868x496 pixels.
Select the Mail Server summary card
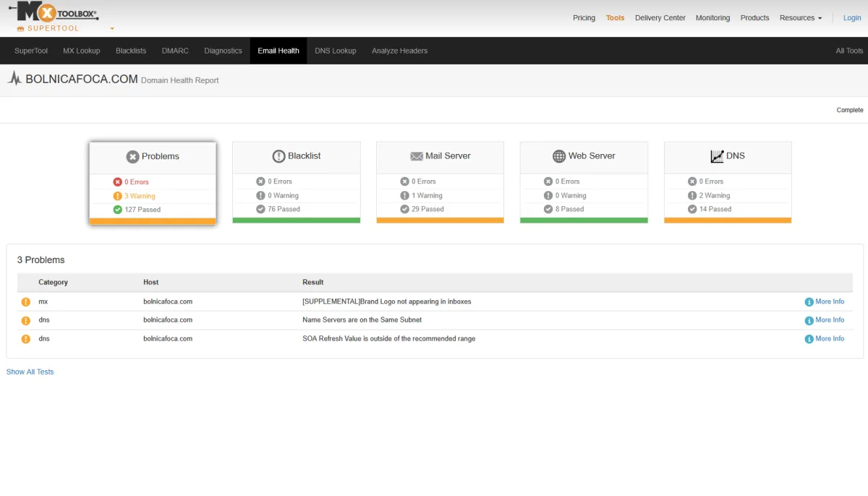click(440, 182)
